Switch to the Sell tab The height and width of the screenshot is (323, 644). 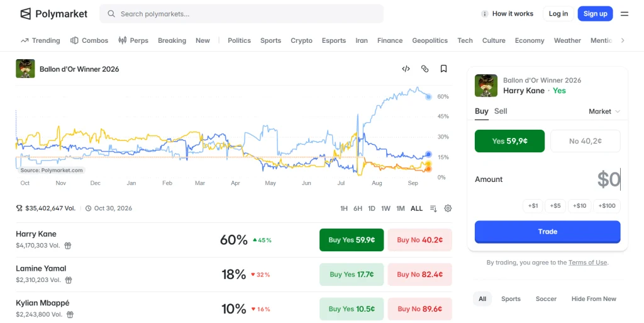click(x=501, y=111)
